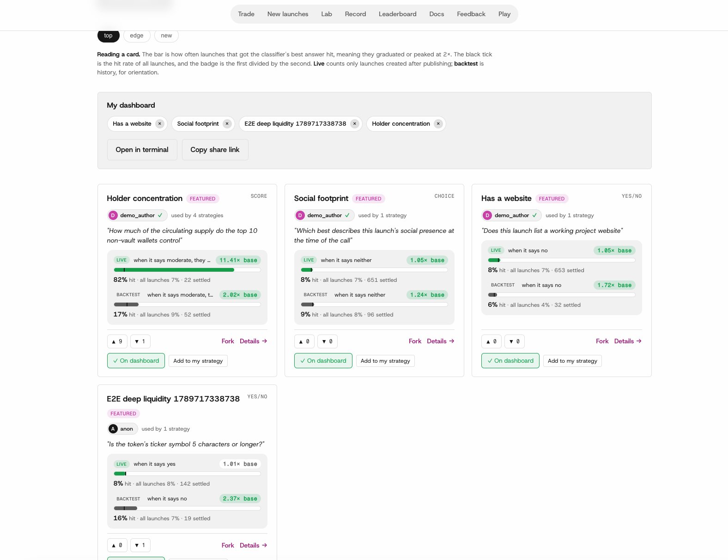Click demo_author avatar on Social footprint card

pyautogui.click(x=300, y=215)
